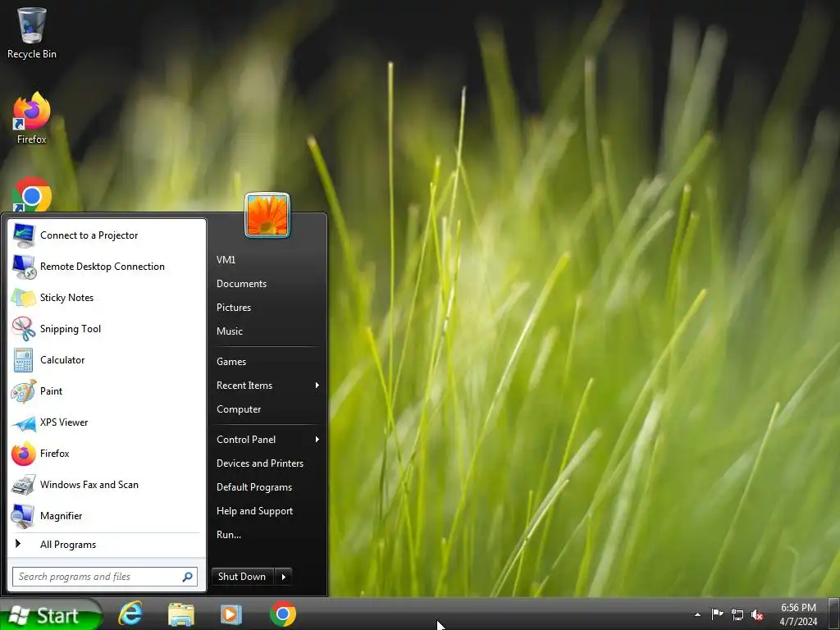Click Windows Fax and Scan label
The width and height of the screenshot is (840, 630).
89,485
